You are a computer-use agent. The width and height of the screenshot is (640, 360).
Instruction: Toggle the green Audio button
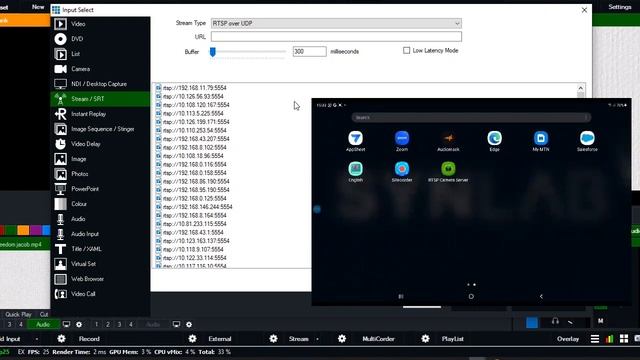[42, 324]
